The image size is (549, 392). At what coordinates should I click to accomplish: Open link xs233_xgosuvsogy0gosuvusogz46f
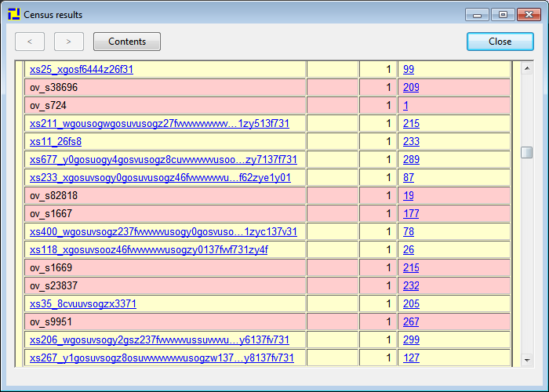click(x=160, y=177)
